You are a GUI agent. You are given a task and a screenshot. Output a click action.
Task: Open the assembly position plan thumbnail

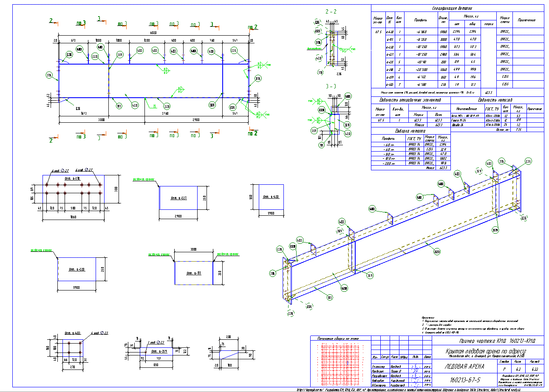pyautogui.click(x=341, y=364)
